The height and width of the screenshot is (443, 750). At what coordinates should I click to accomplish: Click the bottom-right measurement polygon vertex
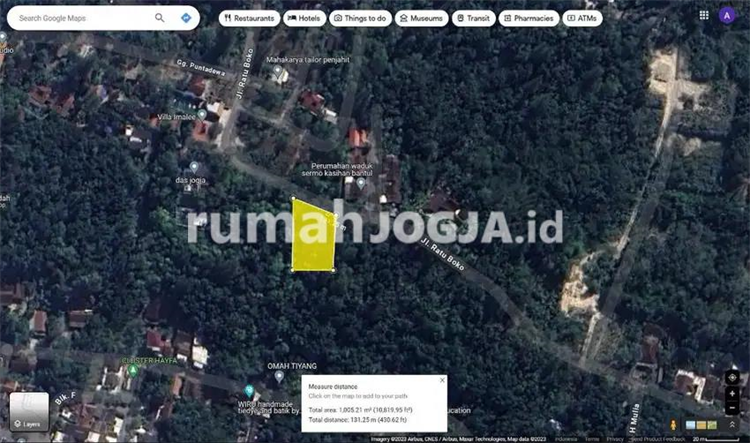333,270
